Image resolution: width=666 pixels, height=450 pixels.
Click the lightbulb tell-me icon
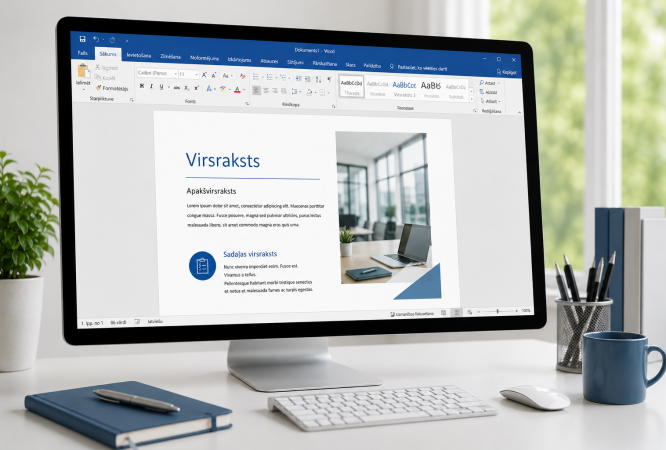(x=392, y=67)
